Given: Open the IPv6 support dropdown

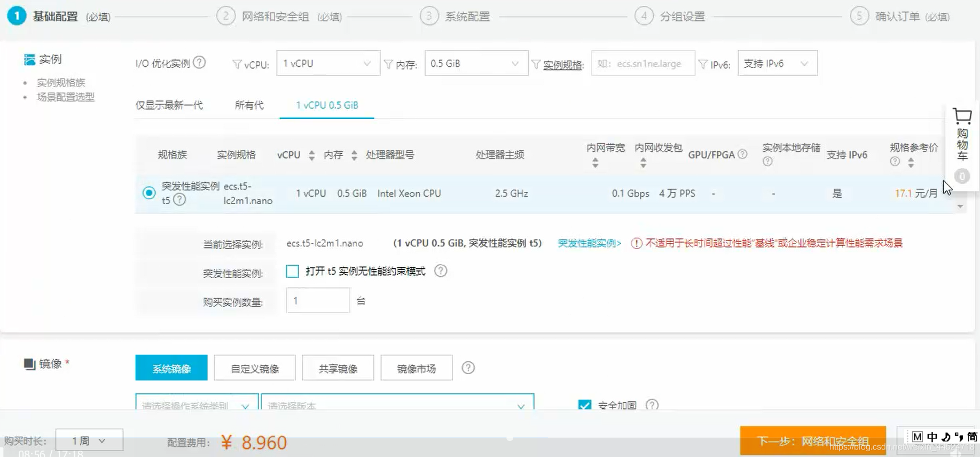Looking at the screenshot, I should coord(777,63).
